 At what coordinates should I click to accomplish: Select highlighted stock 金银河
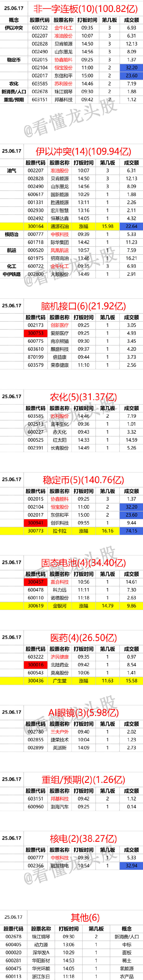tap(60, 606)
